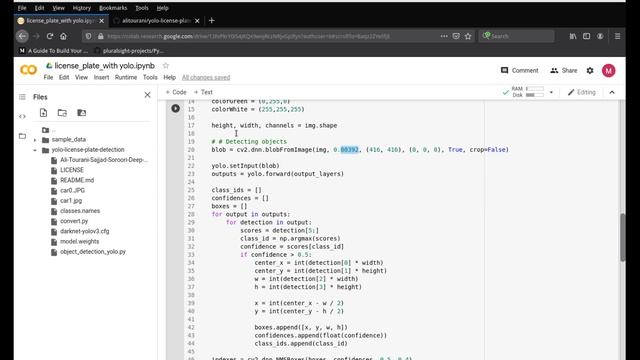Open Colab Insert menu

(x=101, y=78)
